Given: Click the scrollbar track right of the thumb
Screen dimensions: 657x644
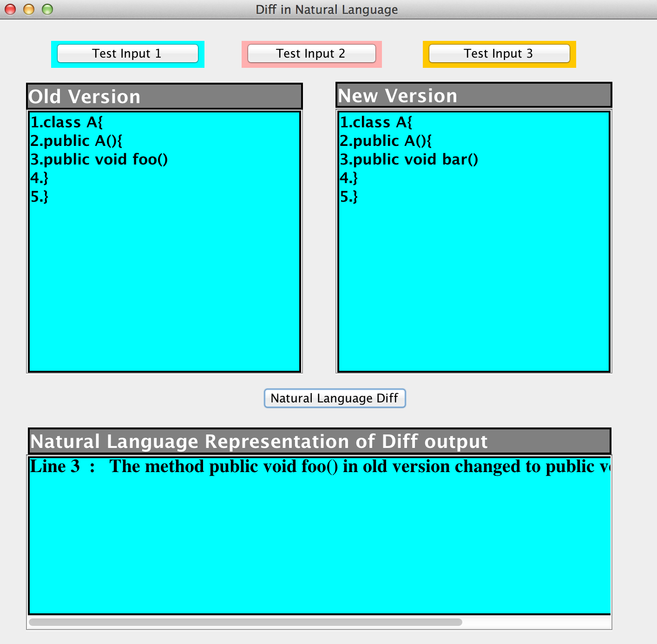Looking at the screenshot, I should (534, 622).
